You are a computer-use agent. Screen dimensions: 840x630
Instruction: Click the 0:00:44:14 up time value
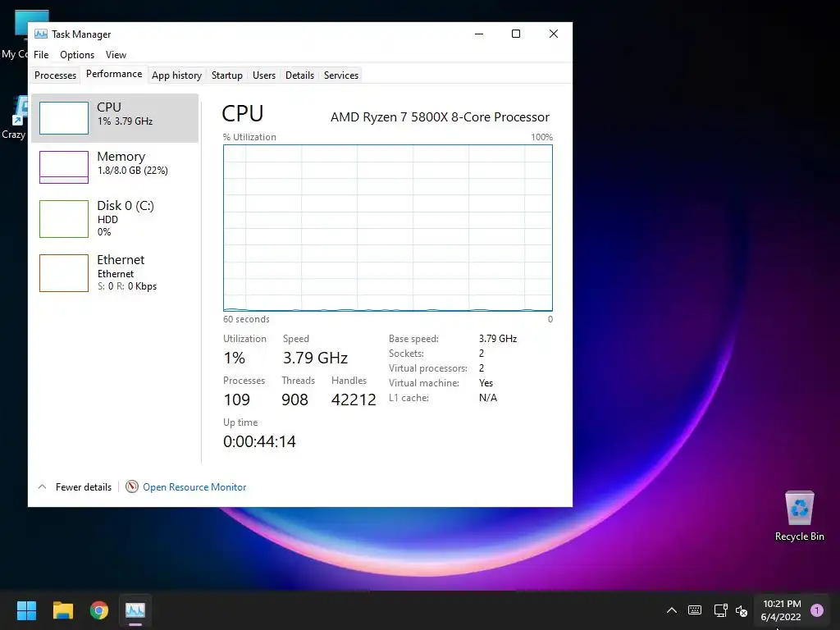[x=259, y=441]
